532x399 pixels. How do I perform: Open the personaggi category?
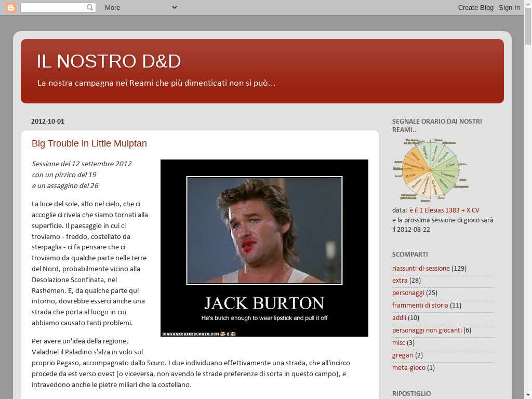[x=408, y=293]
